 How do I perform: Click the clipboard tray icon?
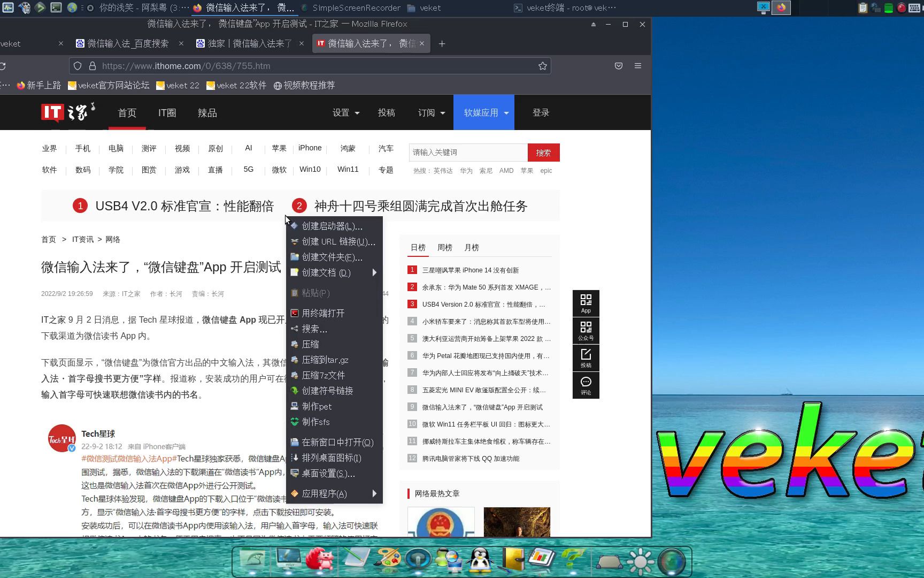863,7
